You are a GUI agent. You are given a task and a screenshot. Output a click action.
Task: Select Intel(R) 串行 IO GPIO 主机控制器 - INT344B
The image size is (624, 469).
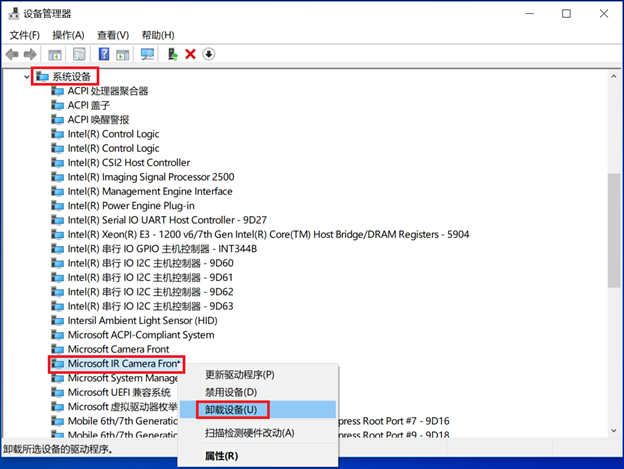point(162,249)
